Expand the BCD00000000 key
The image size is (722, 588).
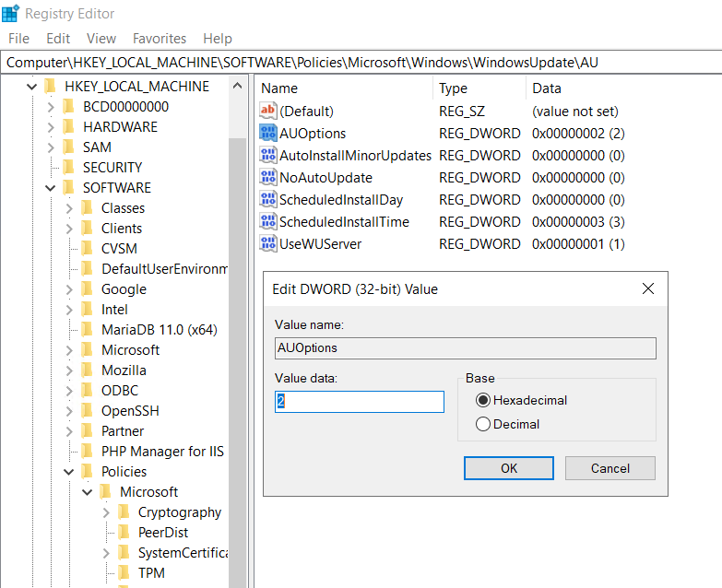[51, 107]
